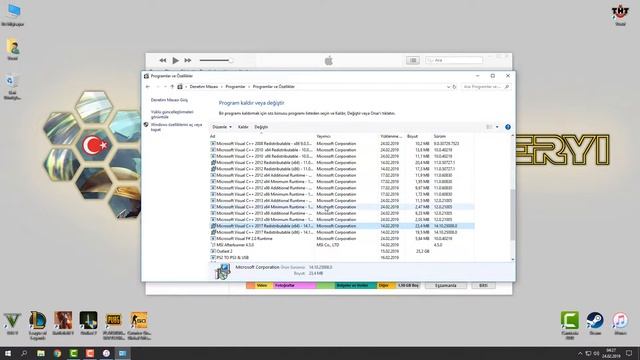This screenshot has height=360, width=640.
Task: Click the Programlar breadcrumb
Action: (x=236, y=87)
